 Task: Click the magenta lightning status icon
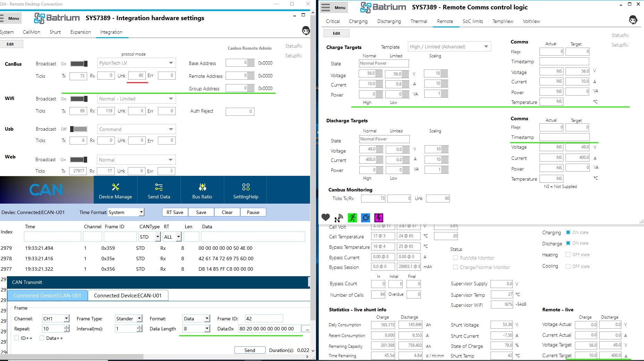click(378, 218)
